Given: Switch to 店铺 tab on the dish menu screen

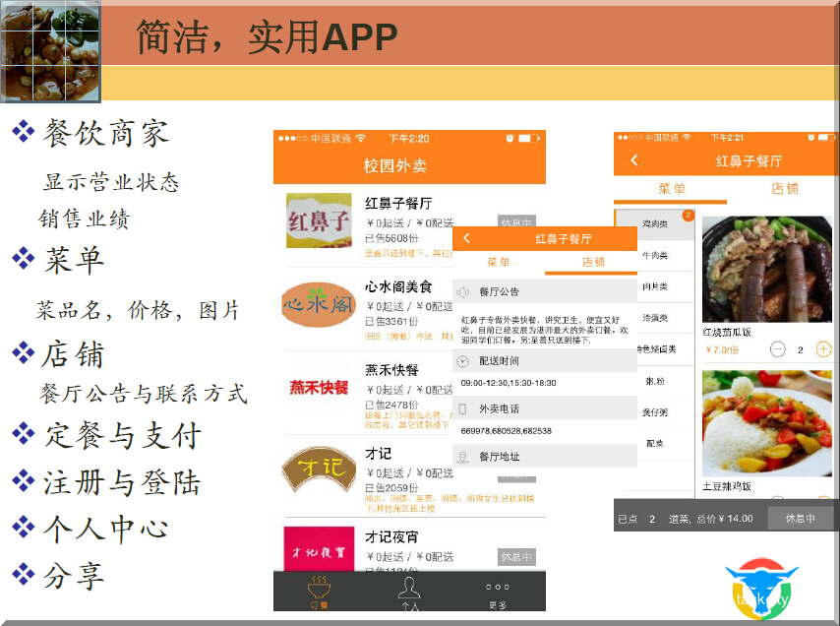Looking at the screenshot, I should (x=784, y=189).
